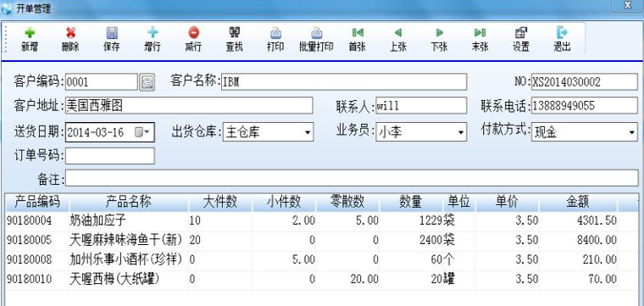Go to 首张 (first record) icon

pyautogui.click(x=357, y=33)
